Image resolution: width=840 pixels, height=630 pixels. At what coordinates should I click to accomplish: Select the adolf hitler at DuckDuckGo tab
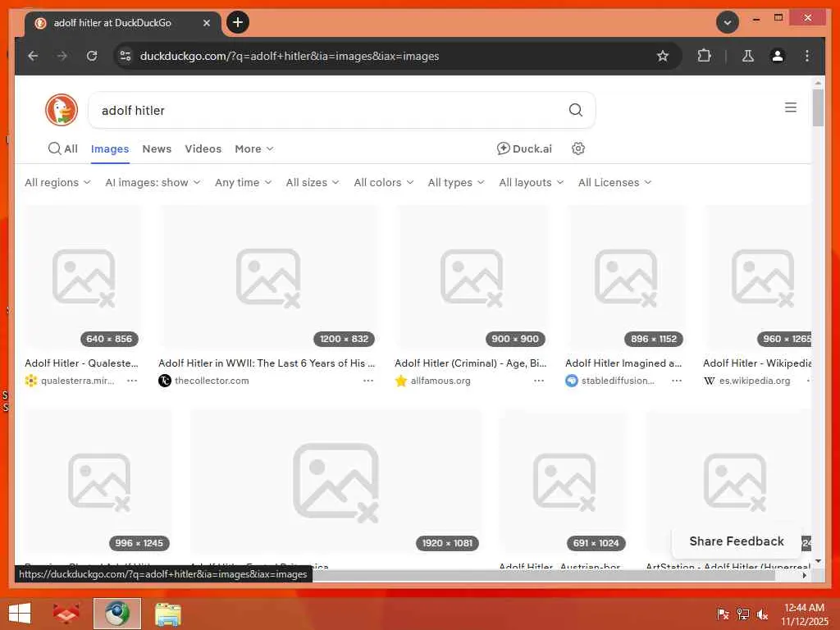coord(123,23)
